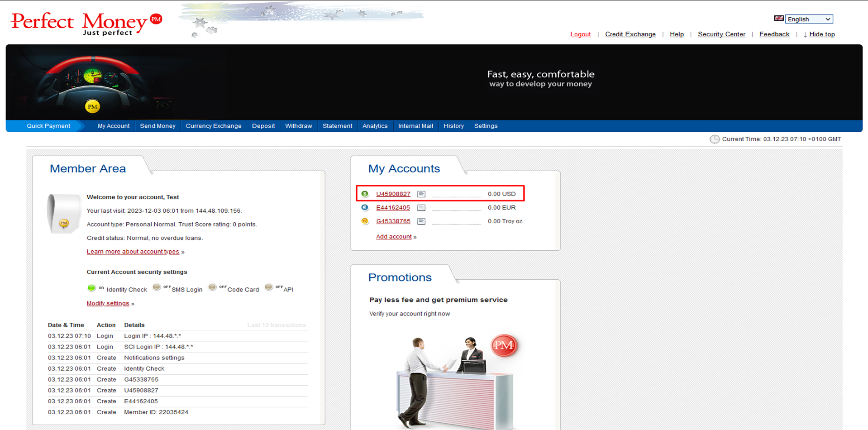Image resolution: width=868 pixels, height=430 pixels.
Task: Click the Hide top link
Action: pos(822,34)
